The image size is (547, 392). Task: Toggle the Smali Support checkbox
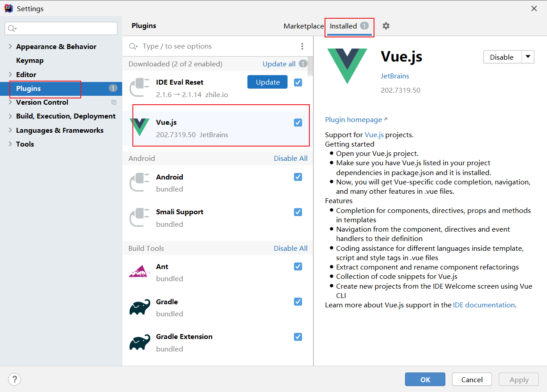point(298,212)
